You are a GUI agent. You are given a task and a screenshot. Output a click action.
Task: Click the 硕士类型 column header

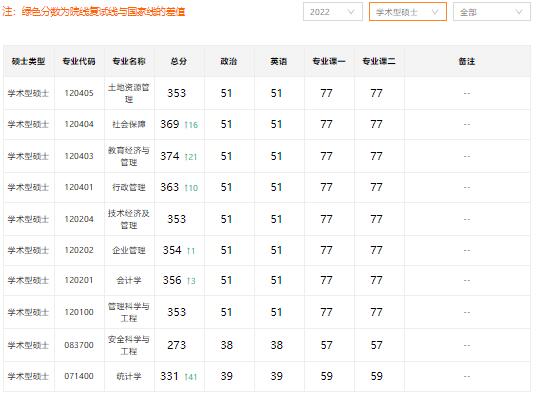(x=28, y=61)
